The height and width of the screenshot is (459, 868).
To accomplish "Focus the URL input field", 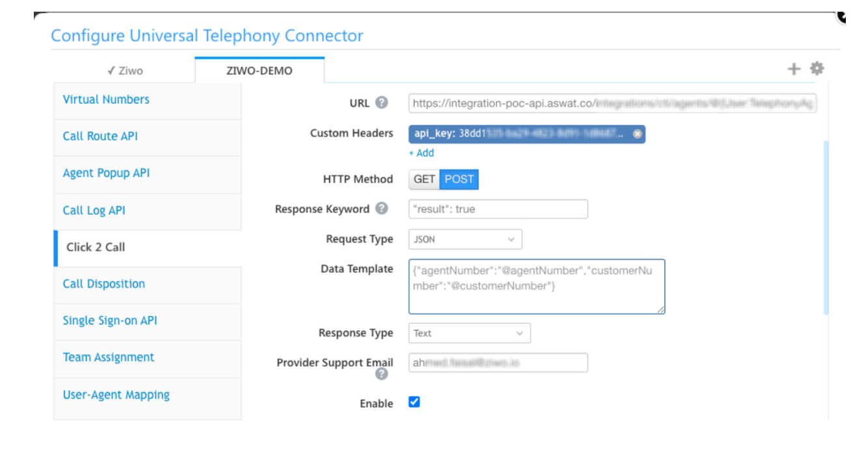I will [x=612, y=103].
